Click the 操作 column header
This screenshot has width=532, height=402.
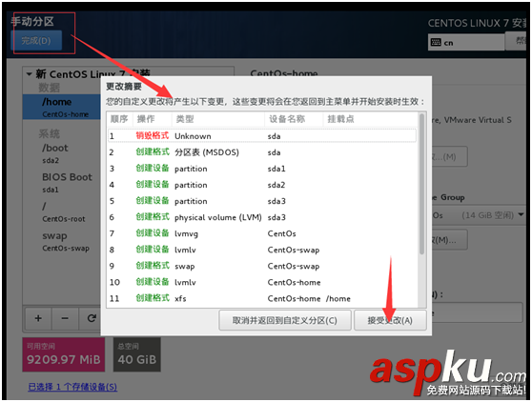[153, 119]
